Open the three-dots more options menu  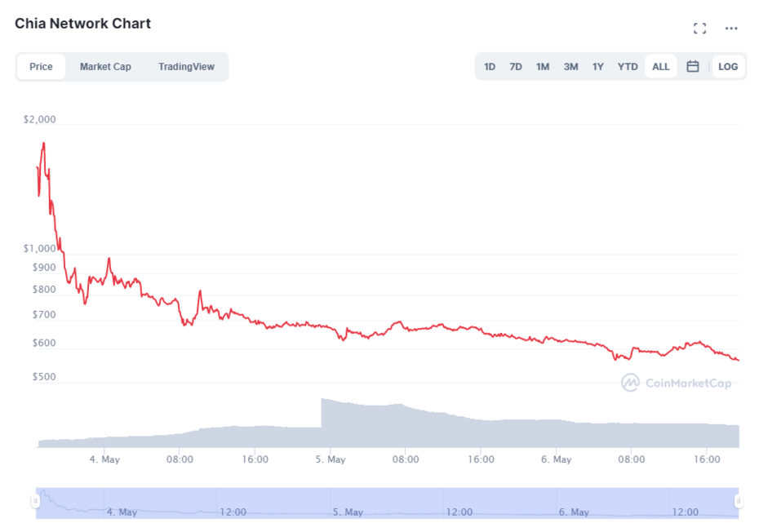731,29
